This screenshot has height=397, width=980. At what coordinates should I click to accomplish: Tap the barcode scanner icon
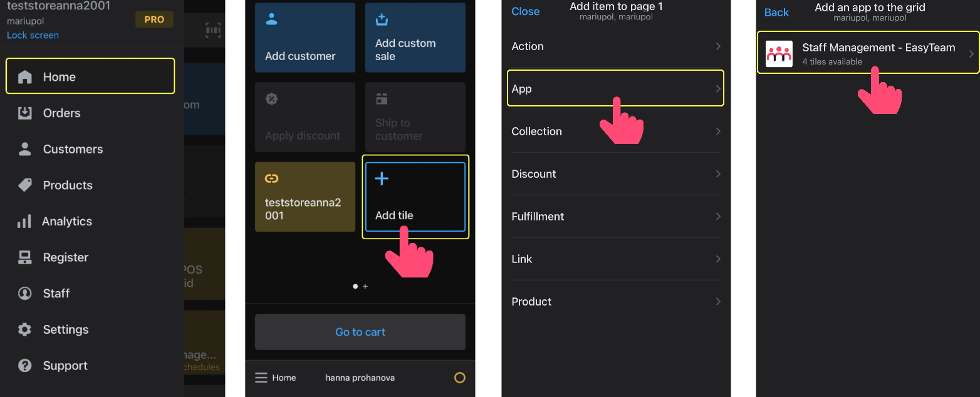click(x=213, y=30)
